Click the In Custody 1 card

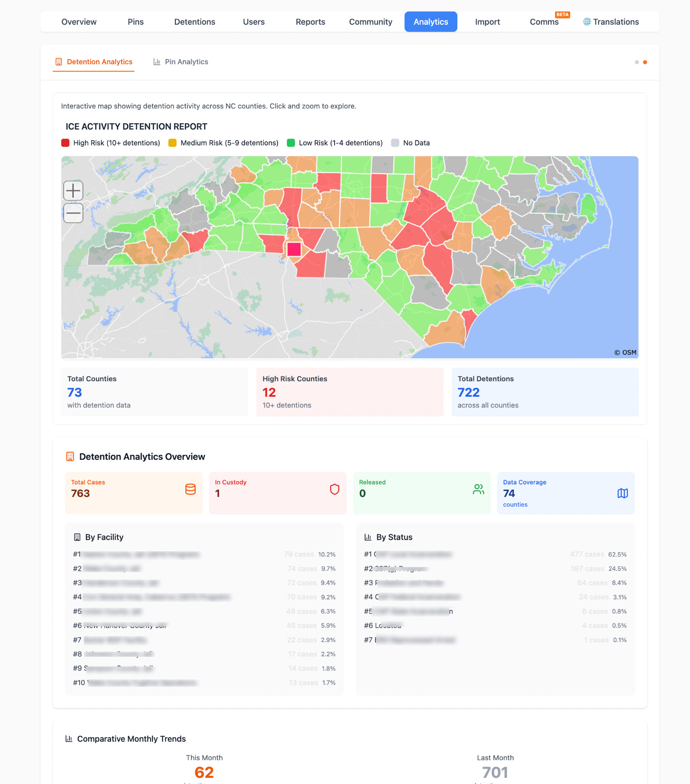[x=278, y=493]
